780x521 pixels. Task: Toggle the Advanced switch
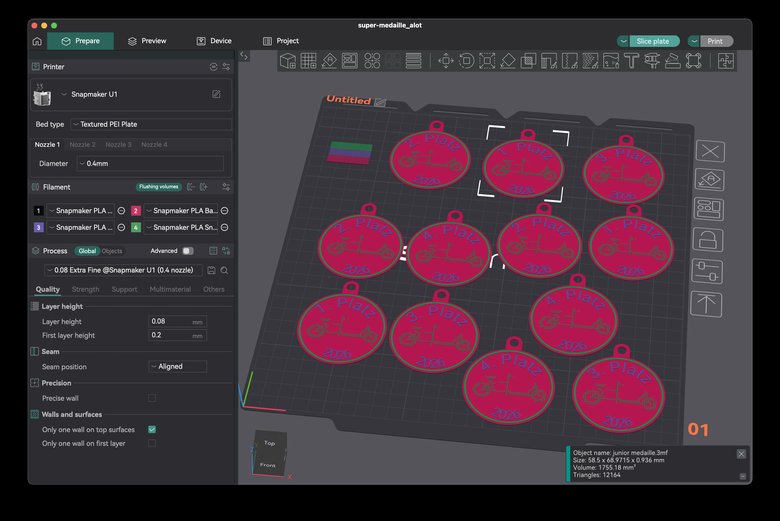pyautogui.click(x=188, y=251)
